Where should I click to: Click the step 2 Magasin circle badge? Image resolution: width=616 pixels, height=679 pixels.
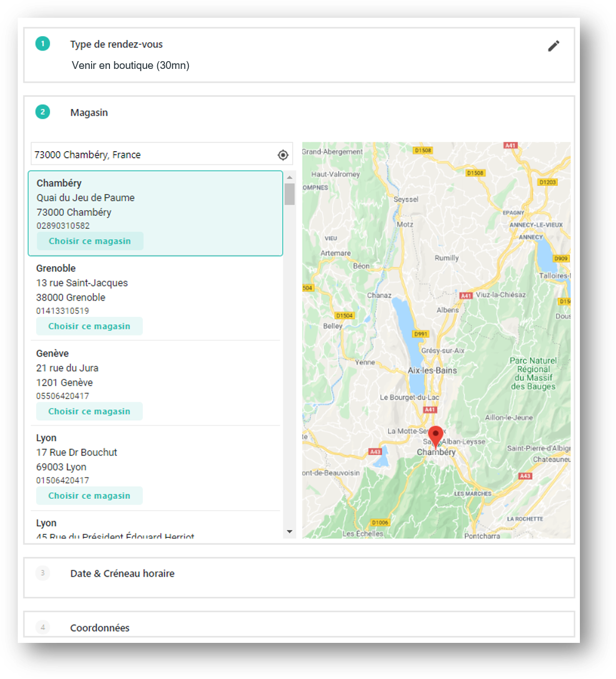point(43,112)
